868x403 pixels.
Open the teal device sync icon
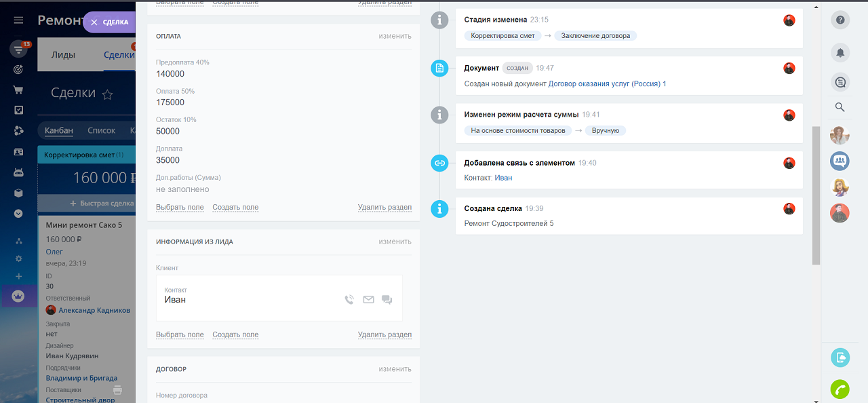840,357
